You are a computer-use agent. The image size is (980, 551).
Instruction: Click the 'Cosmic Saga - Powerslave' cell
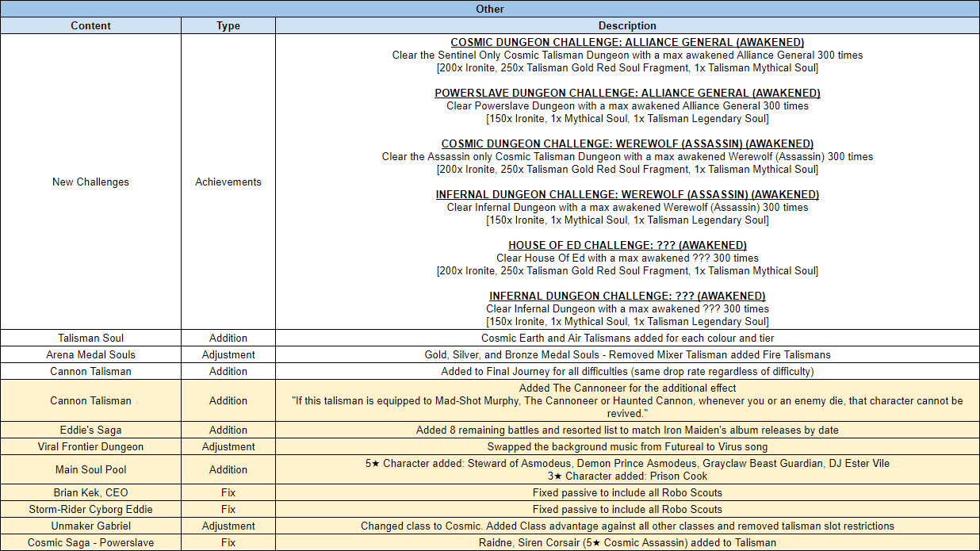pos(90,542)
